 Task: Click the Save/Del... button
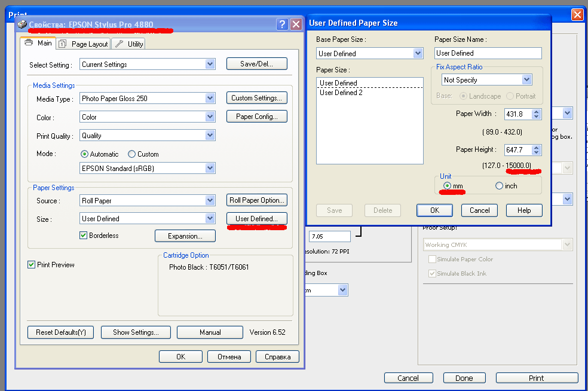click(257, 64)
